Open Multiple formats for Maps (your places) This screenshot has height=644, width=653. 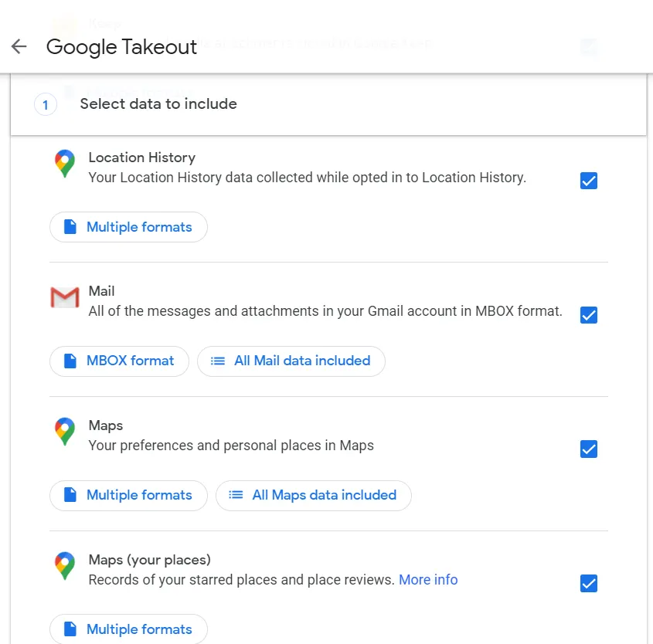pos(129,629)
